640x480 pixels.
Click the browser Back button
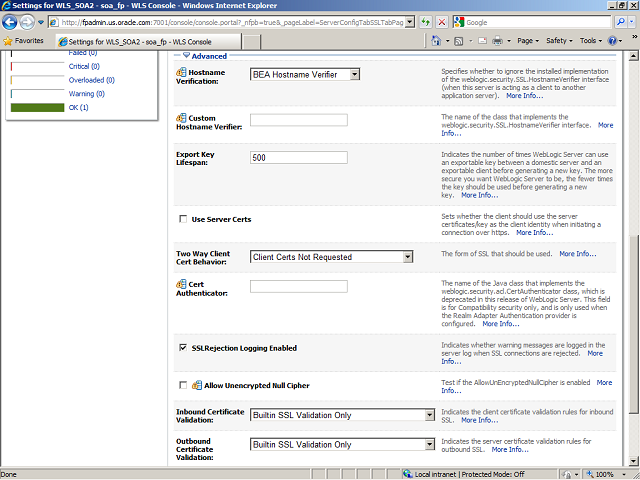[x=12, y=21]
